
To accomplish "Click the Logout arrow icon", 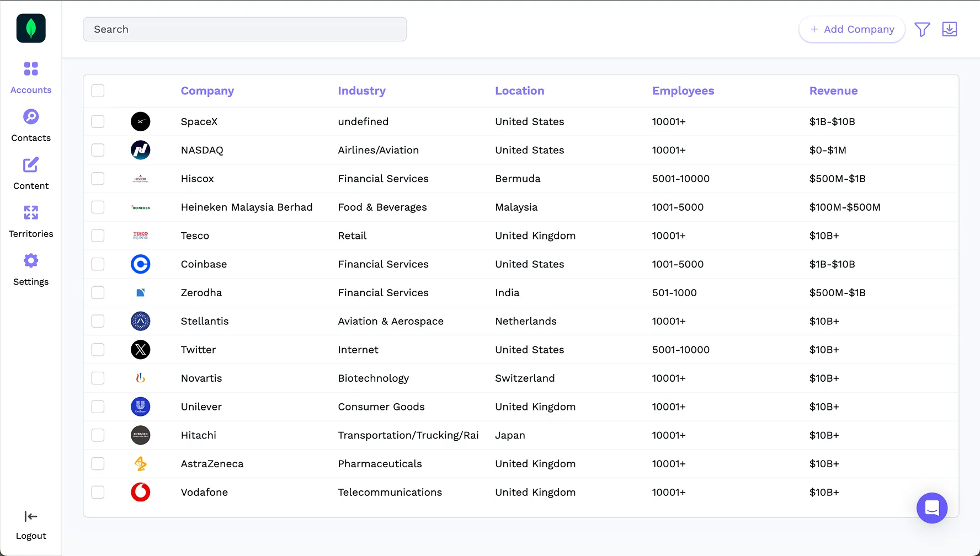I will click(31, 516).
